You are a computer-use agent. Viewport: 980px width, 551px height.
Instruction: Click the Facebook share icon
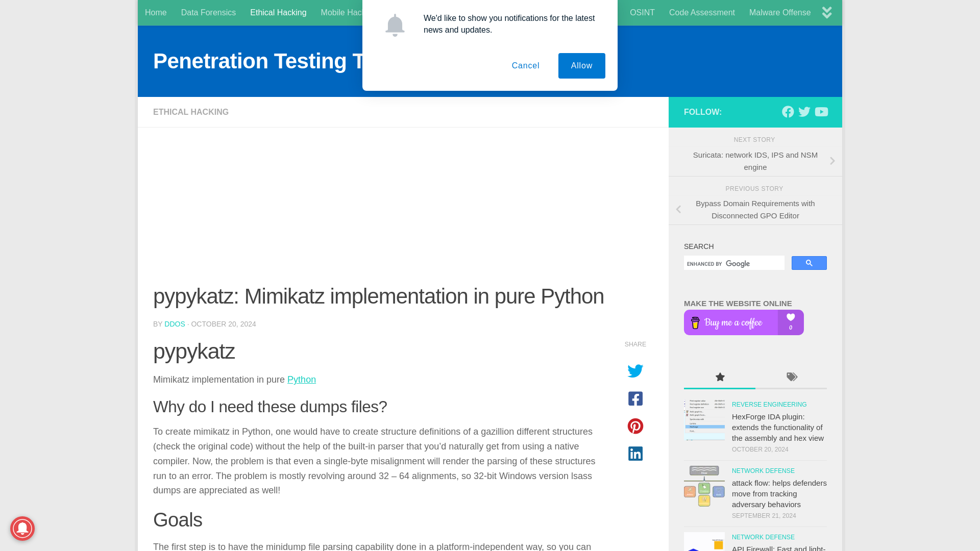point(635,398)
